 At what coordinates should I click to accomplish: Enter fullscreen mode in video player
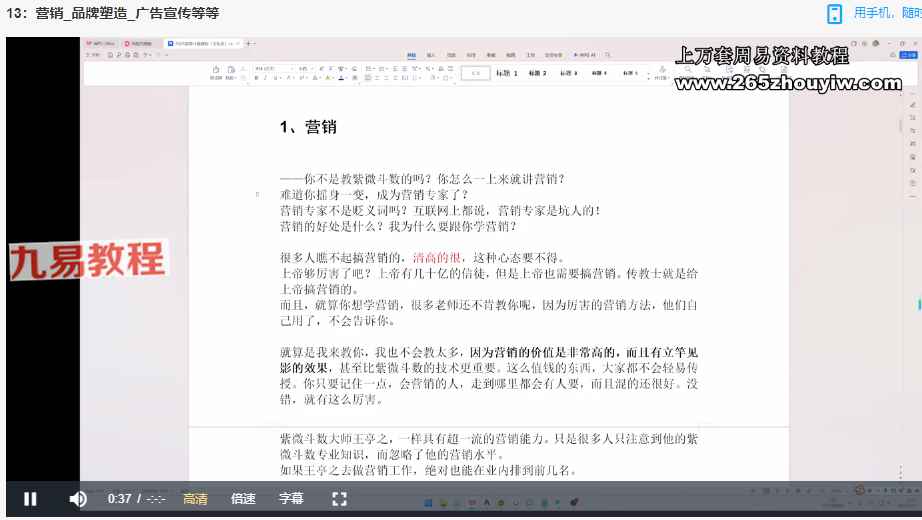tap(339, 499)
